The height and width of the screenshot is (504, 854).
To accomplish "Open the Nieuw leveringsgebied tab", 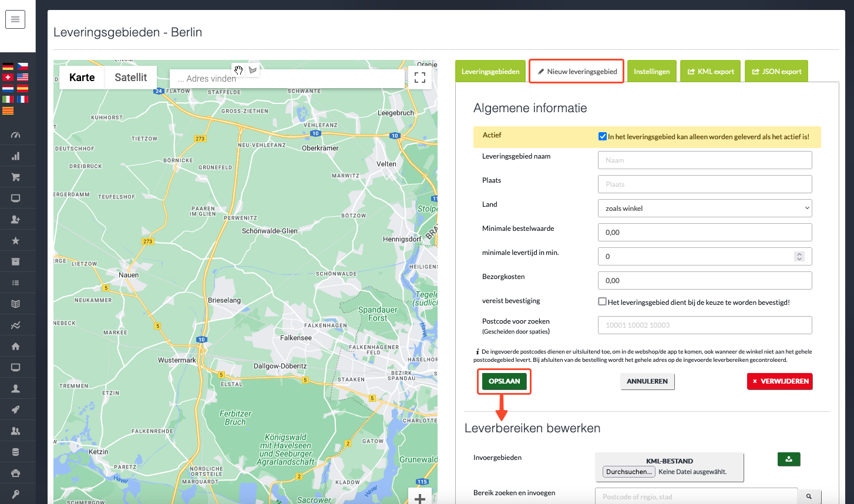I will pyautogui.click(x=577, y=72).
